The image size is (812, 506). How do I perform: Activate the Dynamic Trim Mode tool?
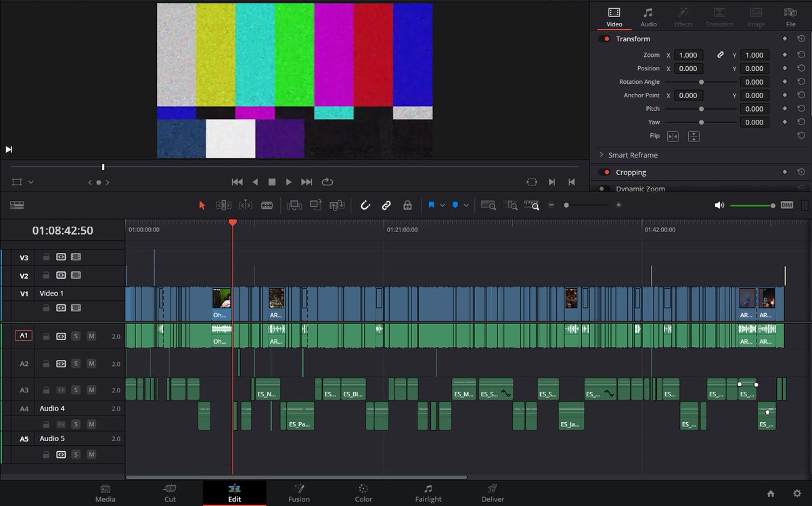click(246, 205)
